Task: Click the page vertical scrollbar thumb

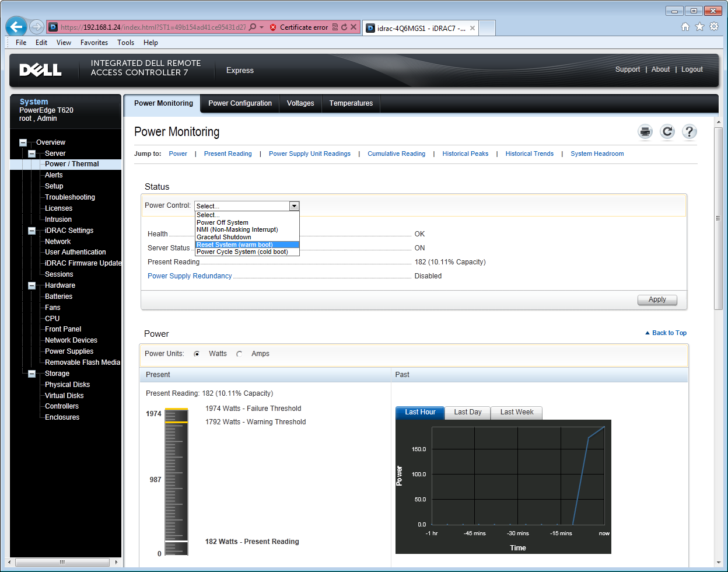Action: click(x=718, y=217)
